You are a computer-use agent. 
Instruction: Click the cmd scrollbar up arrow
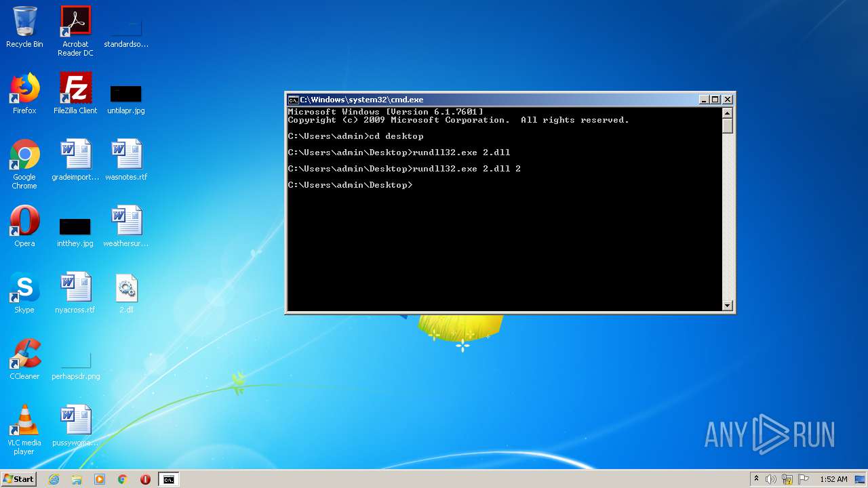[x=728, y=113]
